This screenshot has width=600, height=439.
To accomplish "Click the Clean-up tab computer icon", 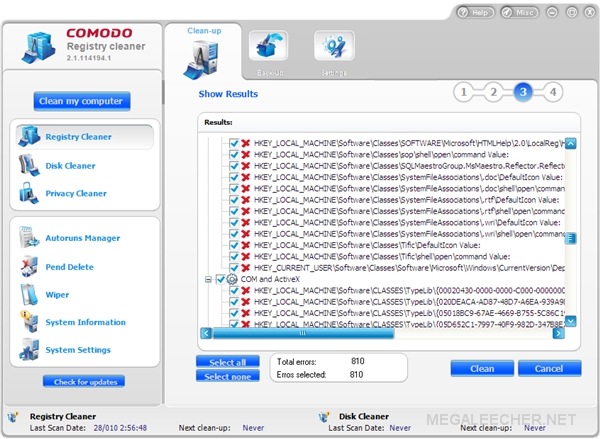I will click(201, 60).
